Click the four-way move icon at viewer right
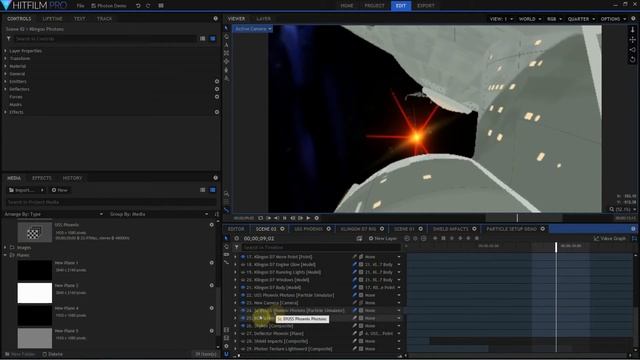This screenshot has width=640, height=360. [x=632, y=40]
